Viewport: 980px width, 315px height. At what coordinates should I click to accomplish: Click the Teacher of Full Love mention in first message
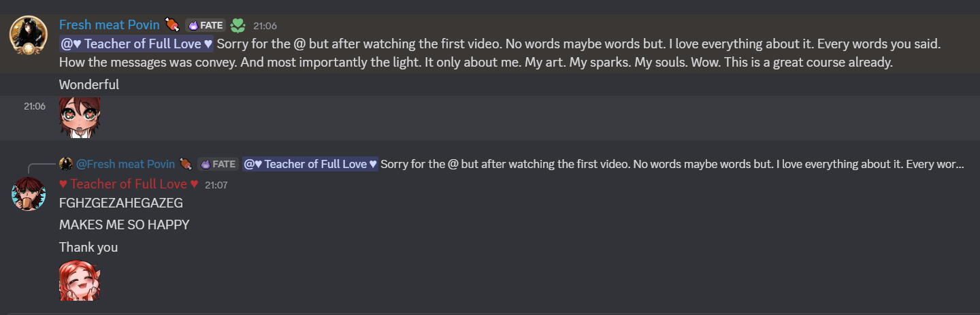tap(137, 44)
